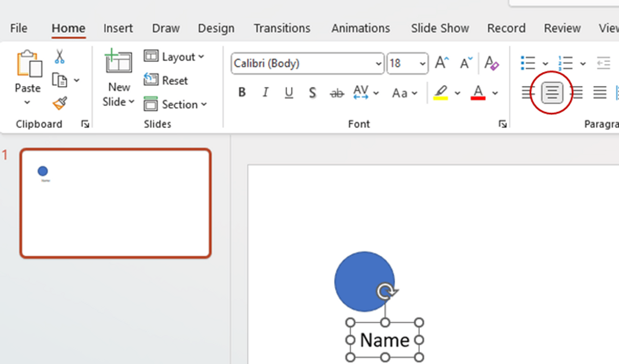The height and width of the screenshot is (364, 619).
Task: Open the Font group dialog launcher
Action: [x=502, y=124]
